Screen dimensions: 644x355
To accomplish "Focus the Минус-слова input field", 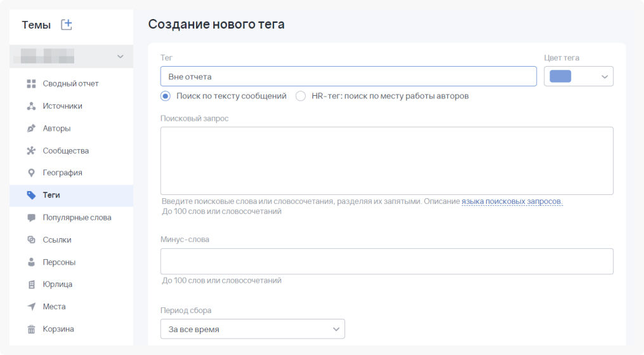I will point(386,261).
